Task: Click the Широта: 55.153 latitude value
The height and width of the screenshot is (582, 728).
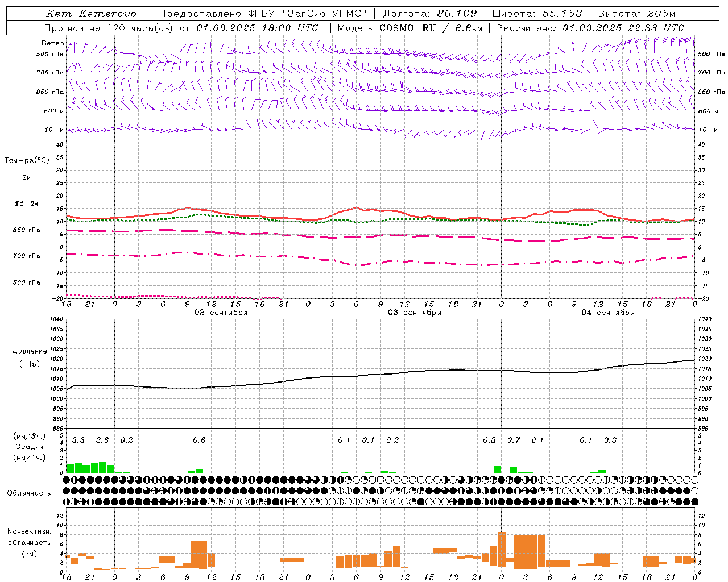Action: (537, 14)
